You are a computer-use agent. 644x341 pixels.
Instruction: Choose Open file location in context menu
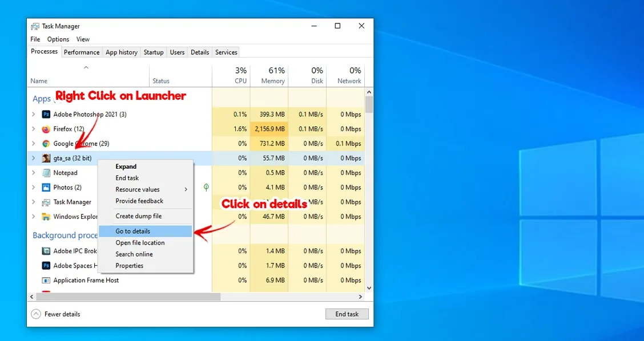tap(146, 242)
